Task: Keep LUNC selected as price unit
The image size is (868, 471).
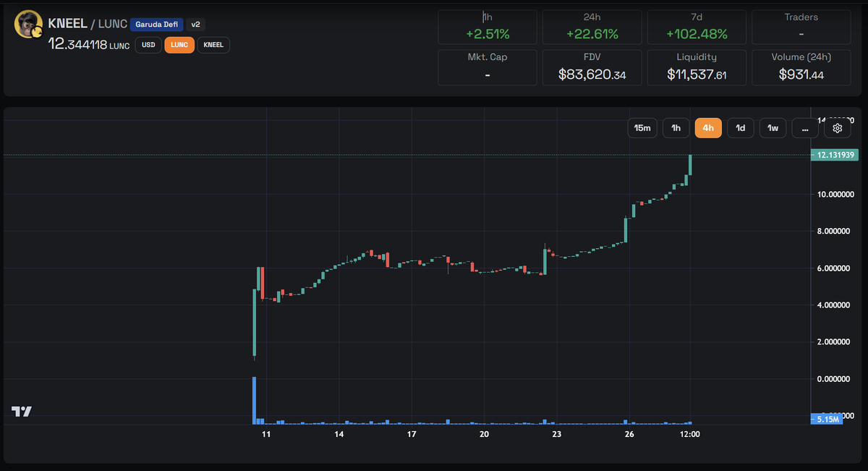Action: (x=179, y=45)
